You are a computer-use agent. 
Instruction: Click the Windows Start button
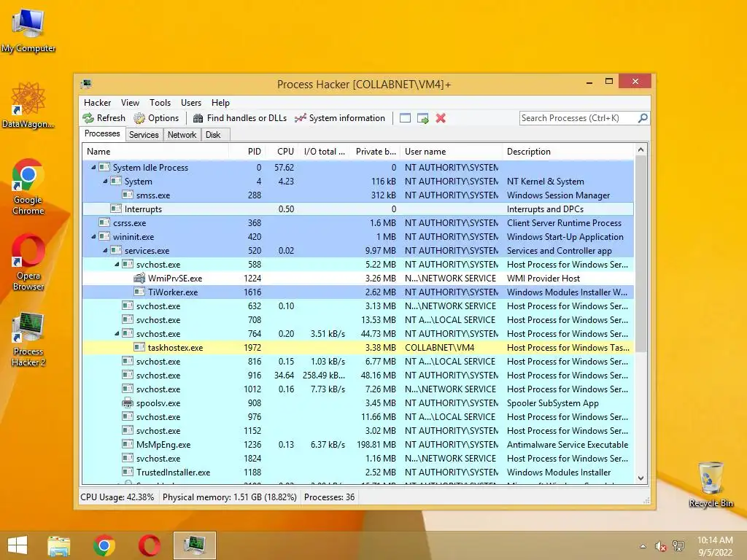tap(18, 545)
